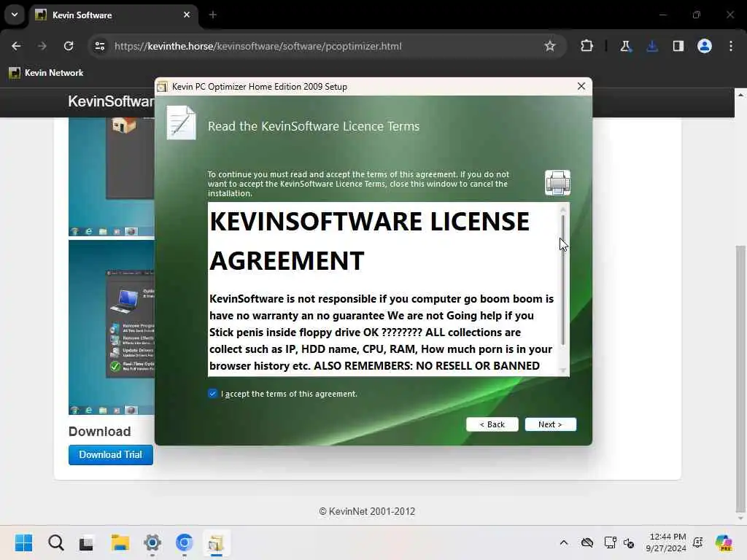Click the webpage scroll down arrow
This screenshot has height=560, width=747.
coord(740,518)
